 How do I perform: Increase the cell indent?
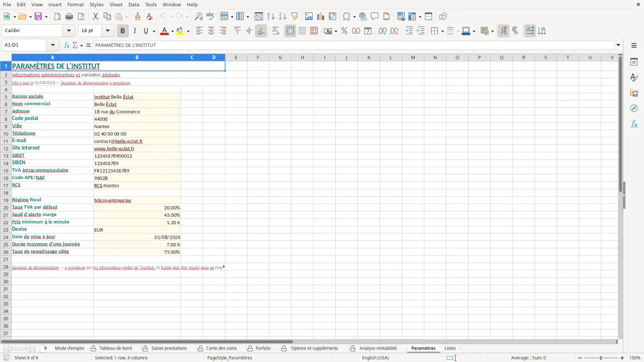409,31
